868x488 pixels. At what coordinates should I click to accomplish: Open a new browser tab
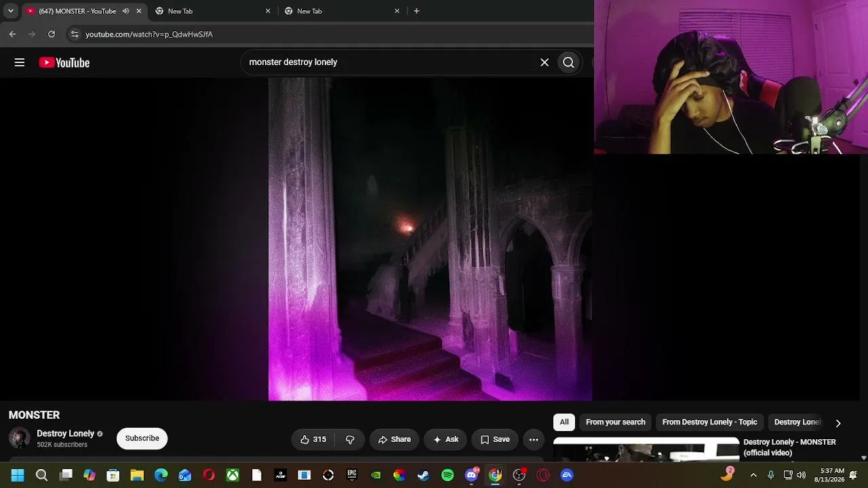[x=416, y=11]
